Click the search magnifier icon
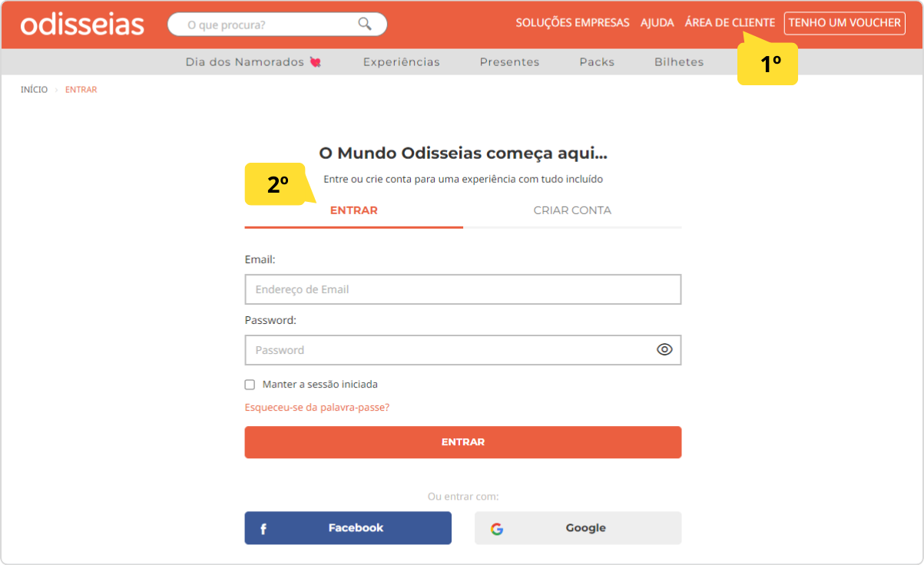Screen dimensions: 924x565 (365, 24)
